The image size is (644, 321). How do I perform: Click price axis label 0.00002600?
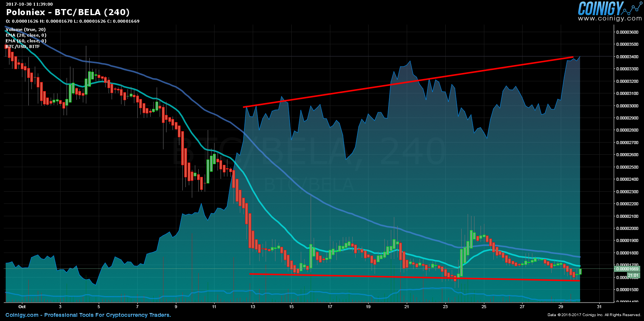[627, 155]
